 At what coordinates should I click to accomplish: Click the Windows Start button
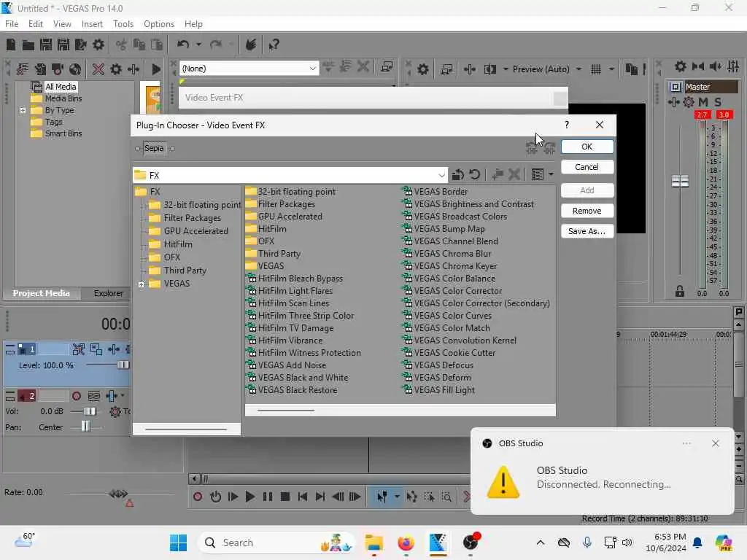coord(178,542)
